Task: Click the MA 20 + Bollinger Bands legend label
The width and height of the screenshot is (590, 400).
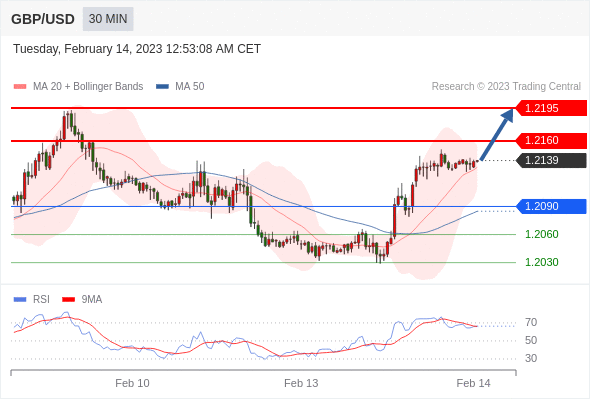Action: pos(88,87)
